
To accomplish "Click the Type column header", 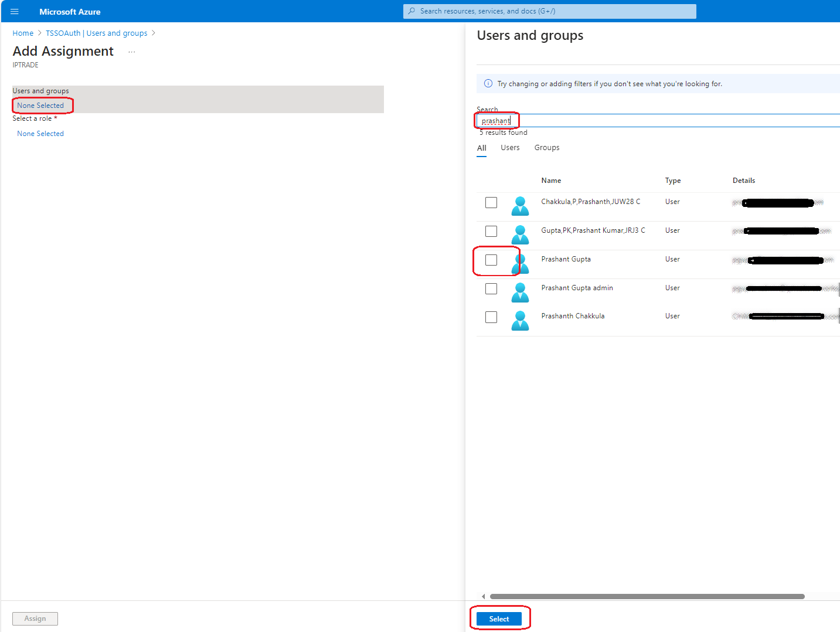I will click(x=673, y=181).
